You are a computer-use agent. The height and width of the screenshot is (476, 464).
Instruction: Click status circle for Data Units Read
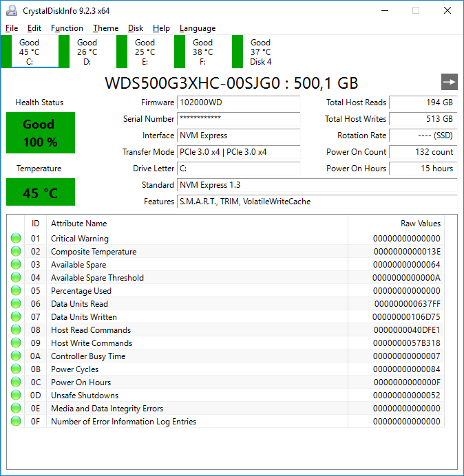[16, 303]
